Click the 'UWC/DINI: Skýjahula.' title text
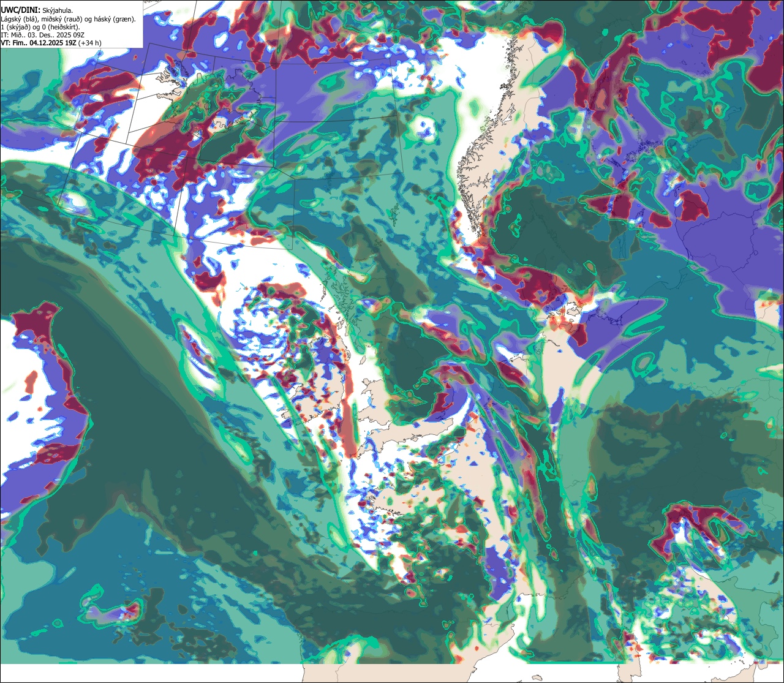 coord(37,10)
